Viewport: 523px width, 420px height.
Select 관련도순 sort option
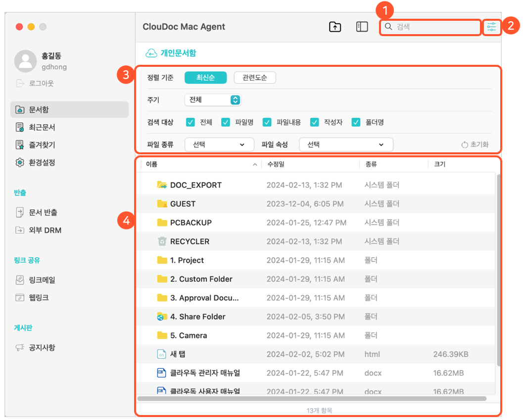(255, 77)
